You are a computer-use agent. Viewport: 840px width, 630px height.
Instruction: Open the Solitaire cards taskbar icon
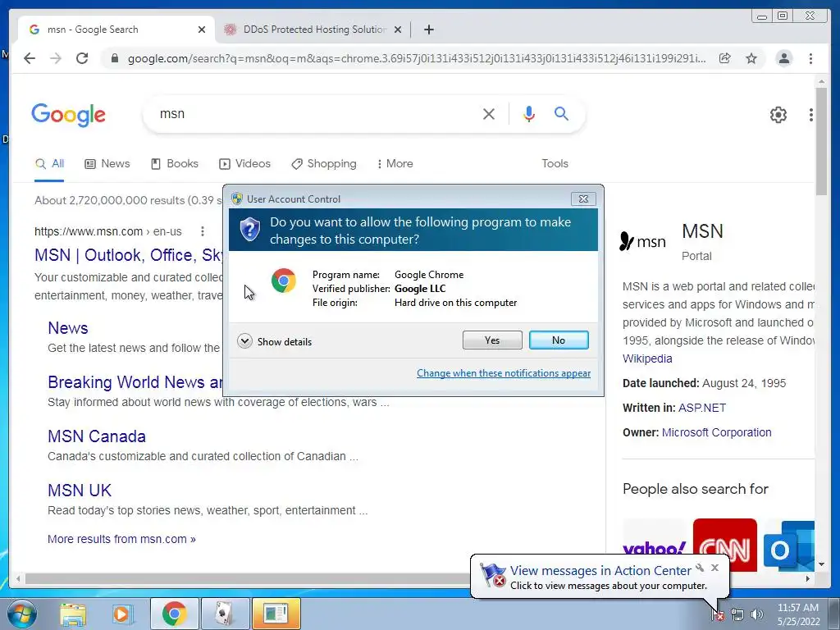click(225, 614)
